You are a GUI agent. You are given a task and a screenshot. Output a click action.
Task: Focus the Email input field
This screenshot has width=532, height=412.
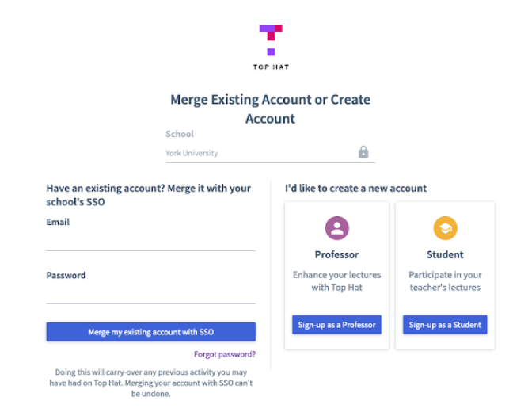[150, 241]
